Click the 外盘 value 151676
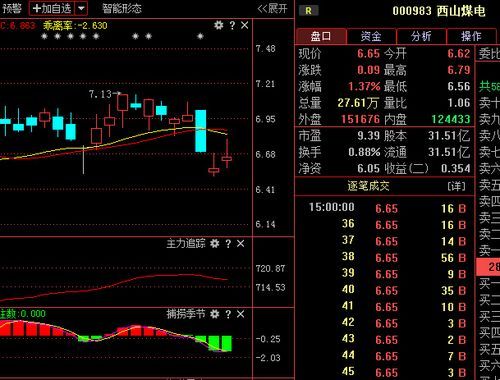Image resolution: width=500 pixels, height=380 pixels. pyautogui.click(x=360, y=119)
